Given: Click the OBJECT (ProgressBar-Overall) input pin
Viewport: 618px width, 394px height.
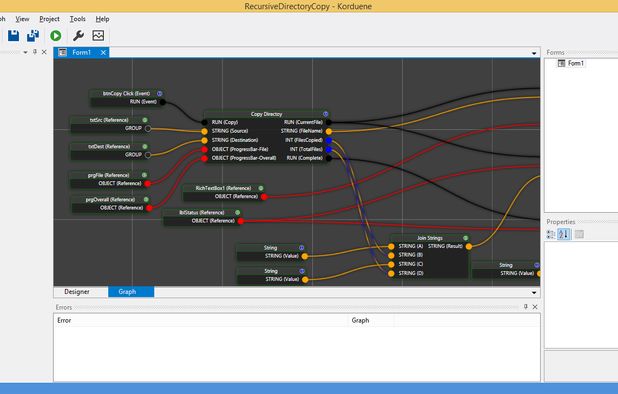Looking at the screenshot, I should [204, 158].
